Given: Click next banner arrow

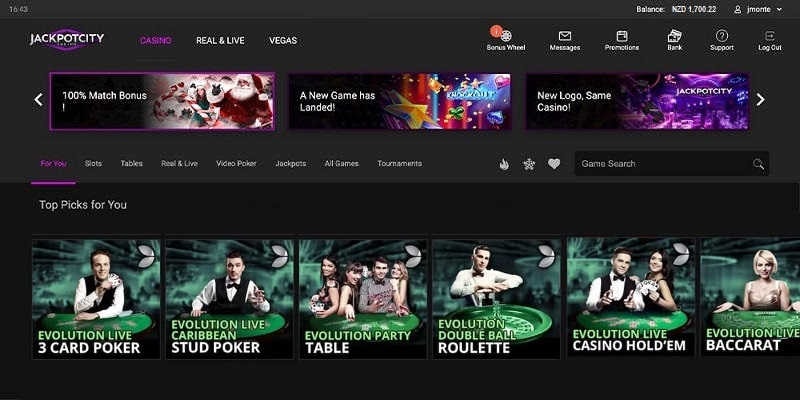Looking at the screenshot, I should 760,99.
